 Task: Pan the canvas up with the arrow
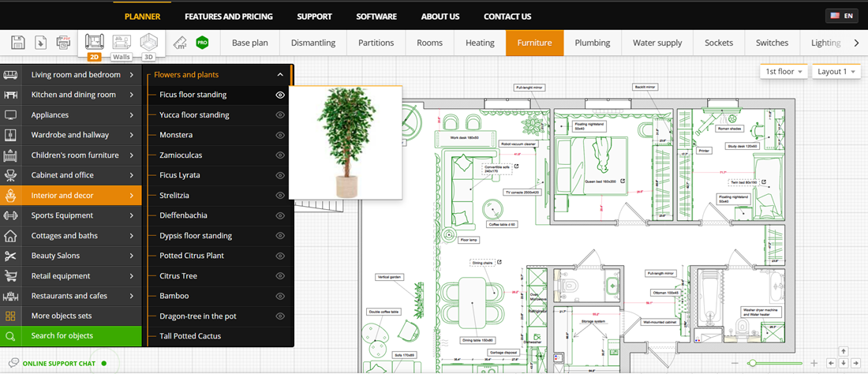[843, 351]
